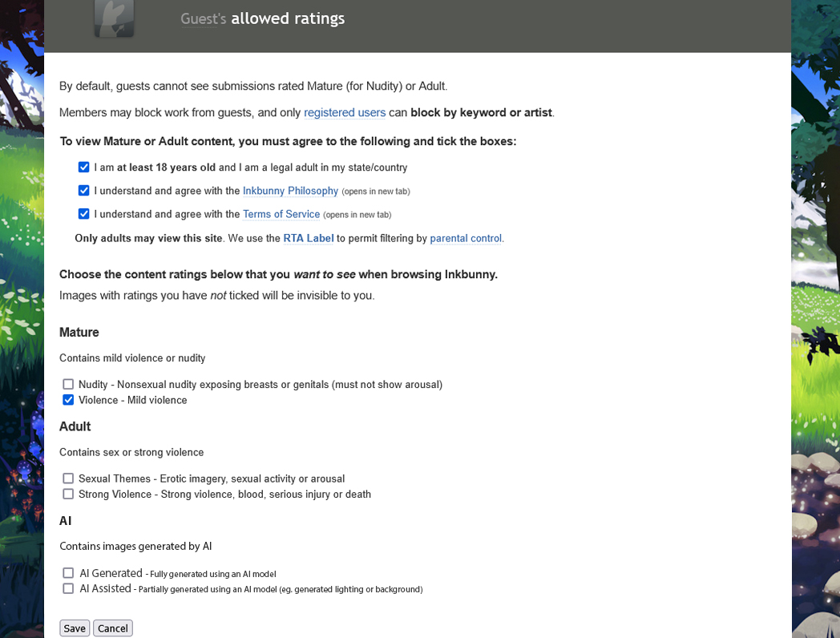Follow the RTA Label link
The width and height of the screenshot is (840, 638).
309,238
